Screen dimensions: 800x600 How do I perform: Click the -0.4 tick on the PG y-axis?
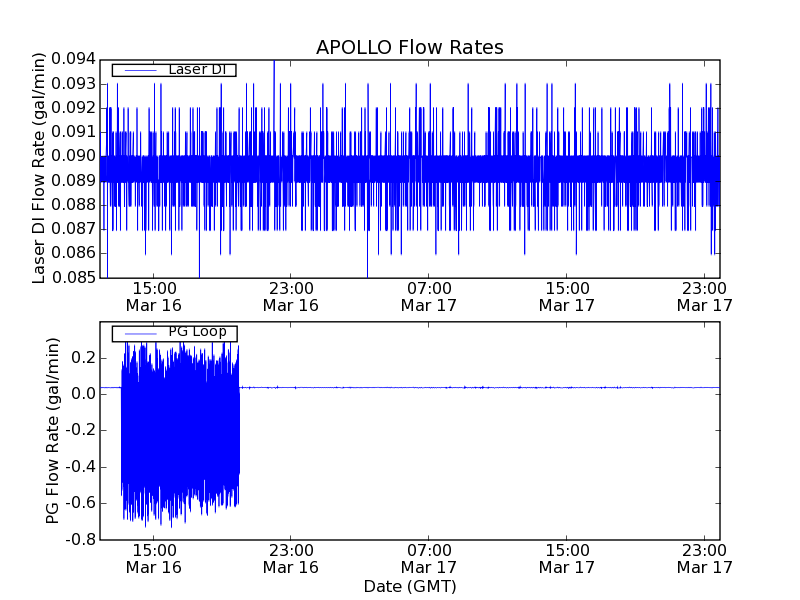82,466
